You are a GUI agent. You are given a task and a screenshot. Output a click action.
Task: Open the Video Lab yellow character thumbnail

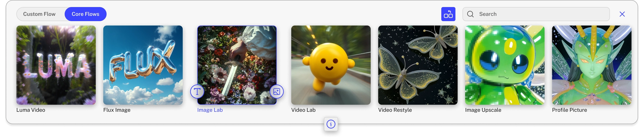(x=331, y=65)
